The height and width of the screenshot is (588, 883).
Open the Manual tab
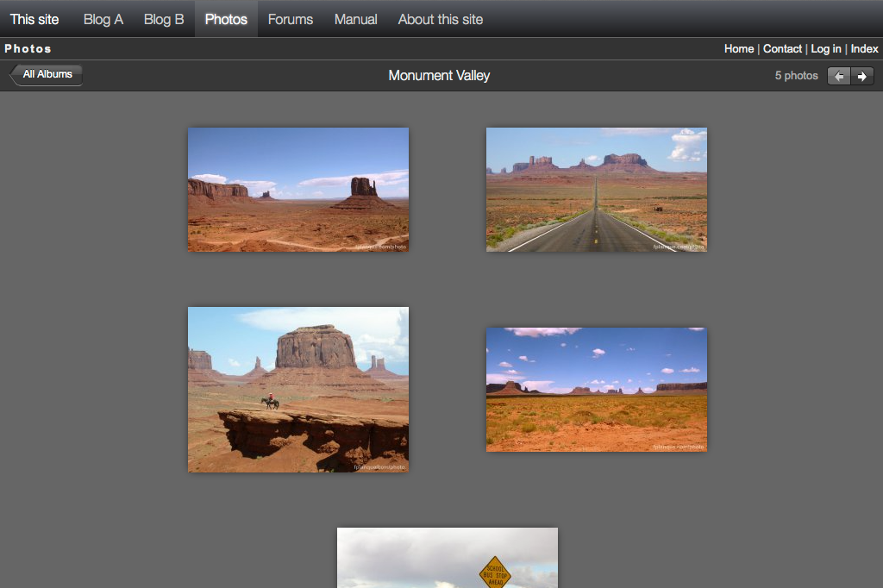[x=355, y=19]
